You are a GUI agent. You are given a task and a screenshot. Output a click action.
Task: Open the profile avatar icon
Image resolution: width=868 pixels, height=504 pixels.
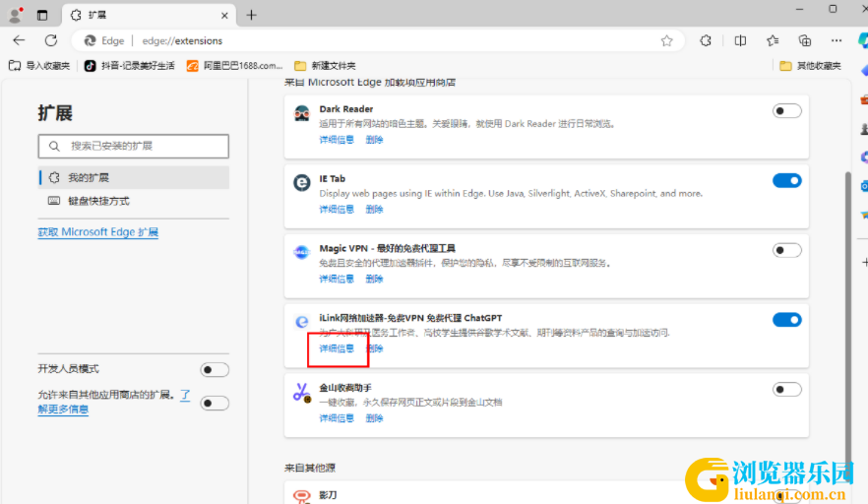click(x=15, y=15)
